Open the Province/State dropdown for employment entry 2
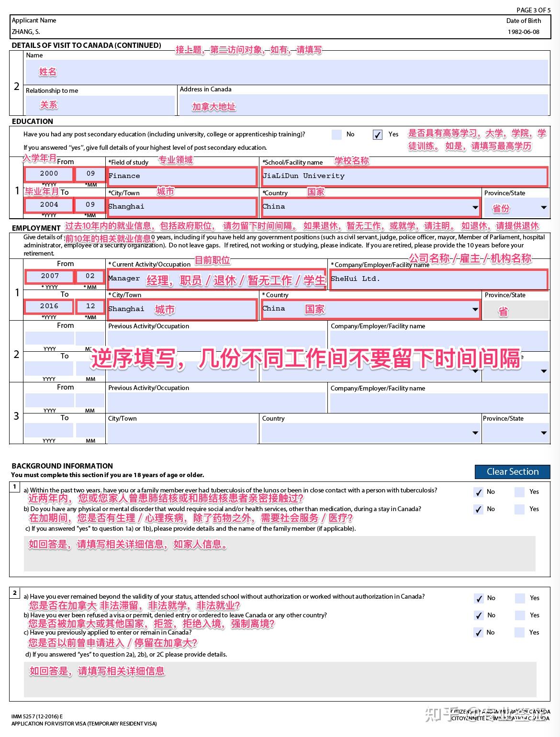The image size is (560, 737). 544,371
